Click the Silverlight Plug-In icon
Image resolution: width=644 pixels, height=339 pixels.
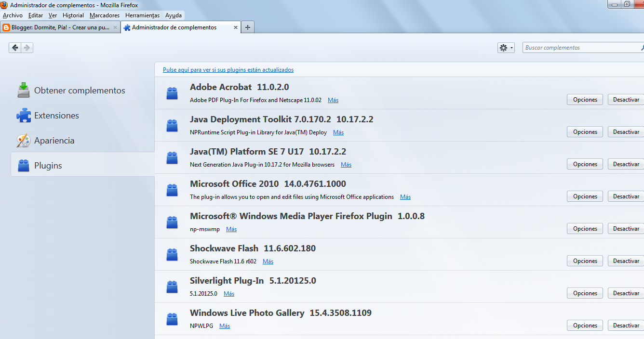(x=172, y=287)
